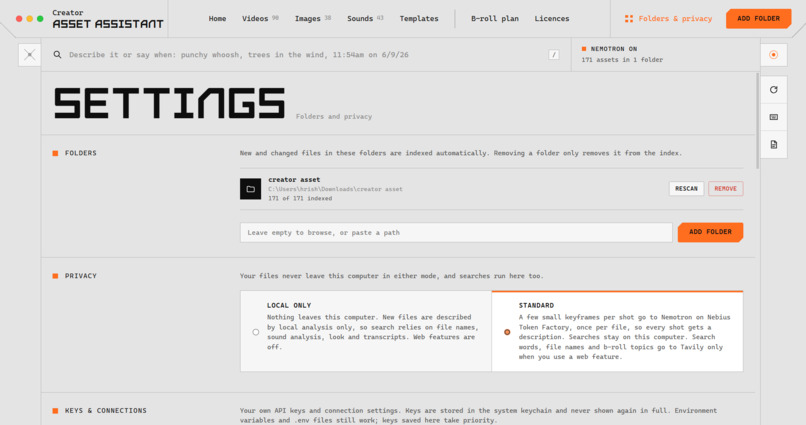Open the Licences page
The height and width of the screenshot is (425, 806).
[552, 19]
